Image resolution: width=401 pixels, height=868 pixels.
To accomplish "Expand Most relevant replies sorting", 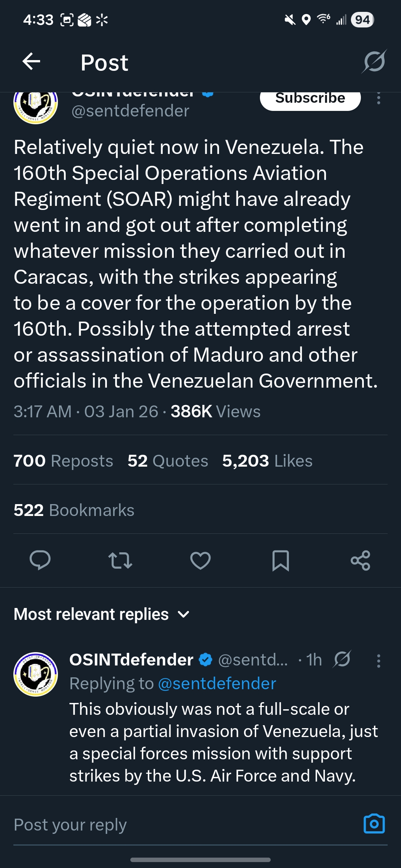I will click(102, 614).
